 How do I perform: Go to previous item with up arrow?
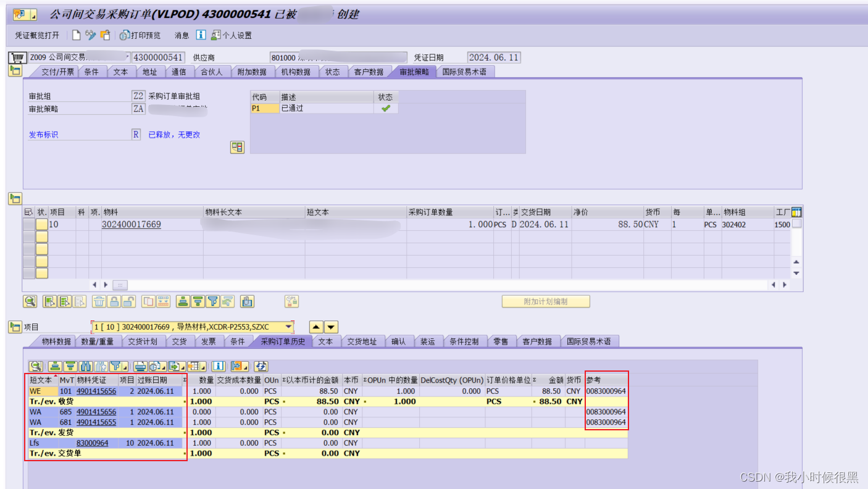[x=315, y=327]
